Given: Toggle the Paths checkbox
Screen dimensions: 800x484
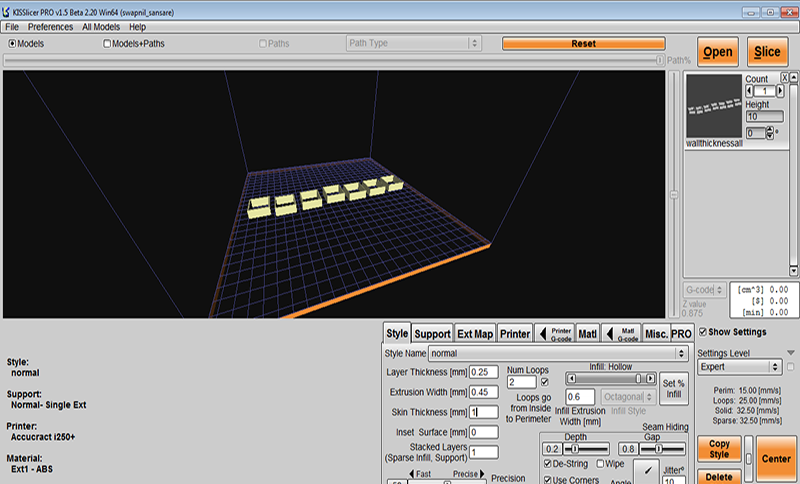Looking at the screenshot, I should (263, 44).
